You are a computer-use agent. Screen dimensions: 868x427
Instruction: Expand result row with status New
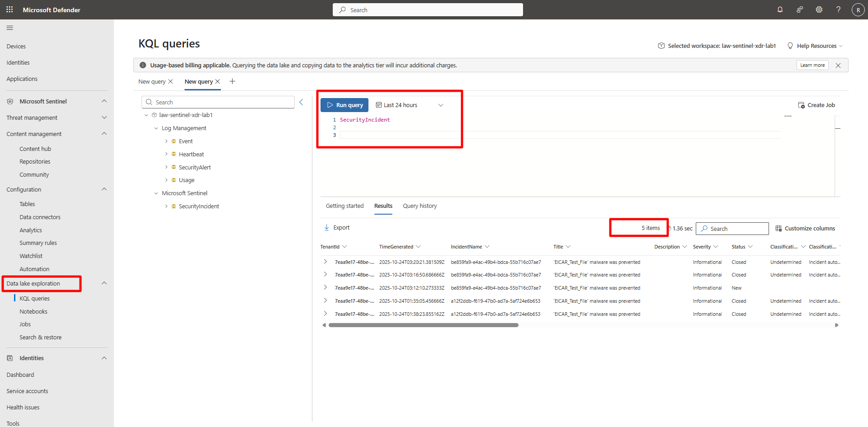pos(325,287)
